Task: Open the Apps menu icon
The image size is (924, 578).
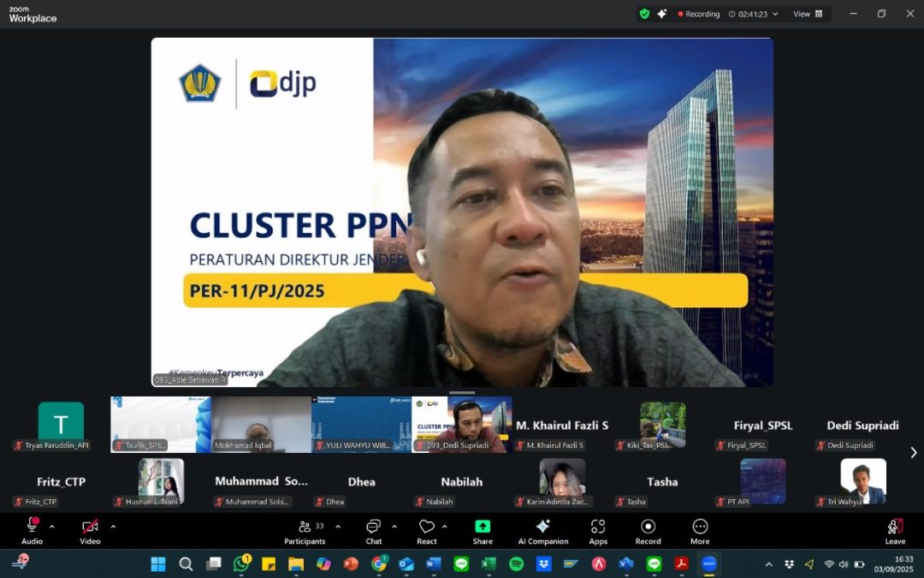Action: pos(598,531)
